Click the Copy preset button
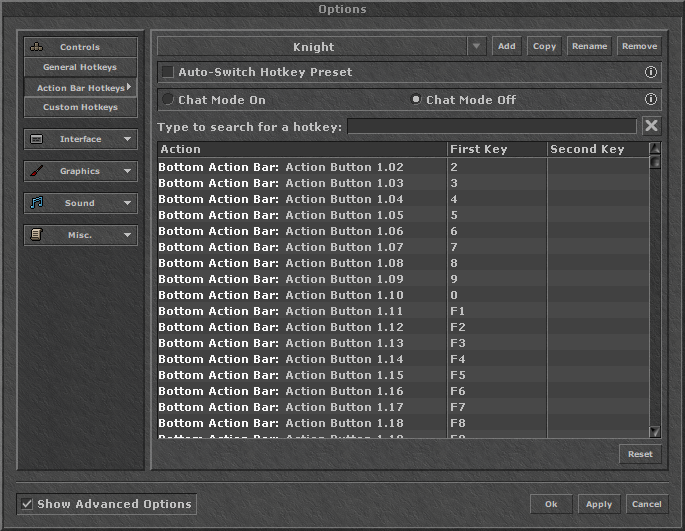685x531 pixels. [x=544, y=46]
